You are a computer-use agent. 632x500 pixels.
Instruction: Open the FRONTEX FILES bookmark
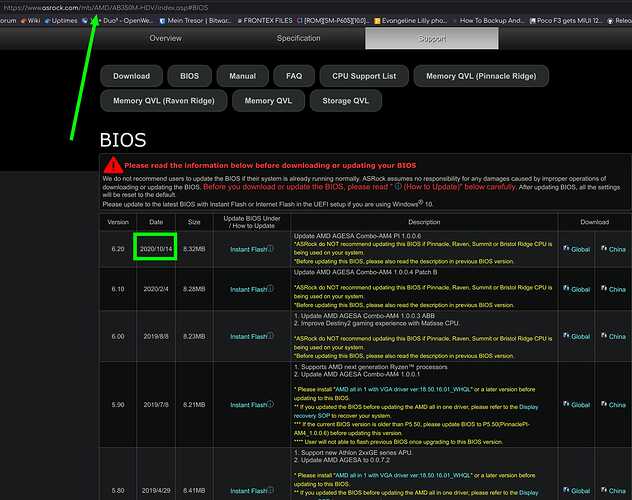click(265, 20)
